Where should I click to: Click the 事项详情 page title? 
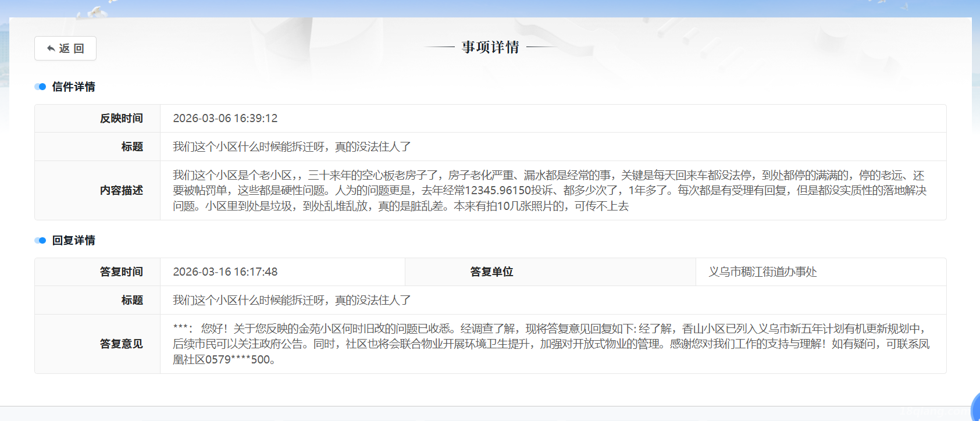click(x=490, y=47)
